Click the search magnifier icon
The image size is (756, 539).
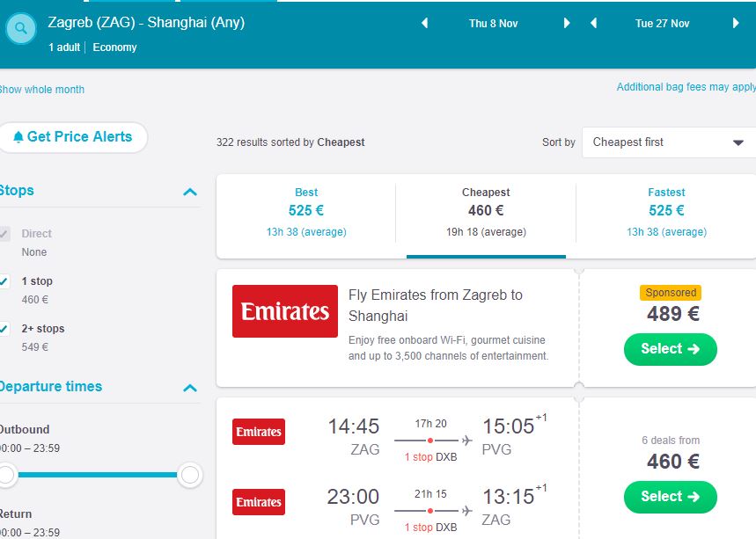pyautogui.click(x=21, y=29)
